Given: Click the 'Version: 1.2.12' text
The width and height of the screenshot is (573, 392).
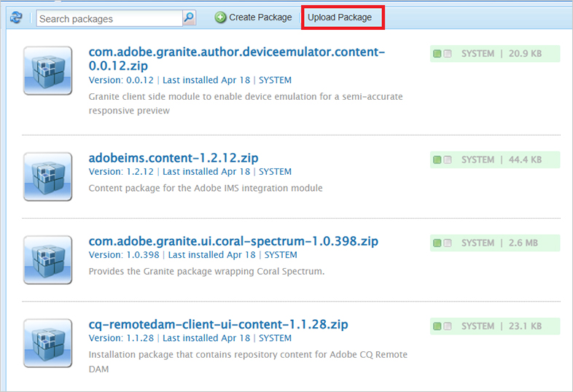Looking at the screenshot, I should point(121,171).
